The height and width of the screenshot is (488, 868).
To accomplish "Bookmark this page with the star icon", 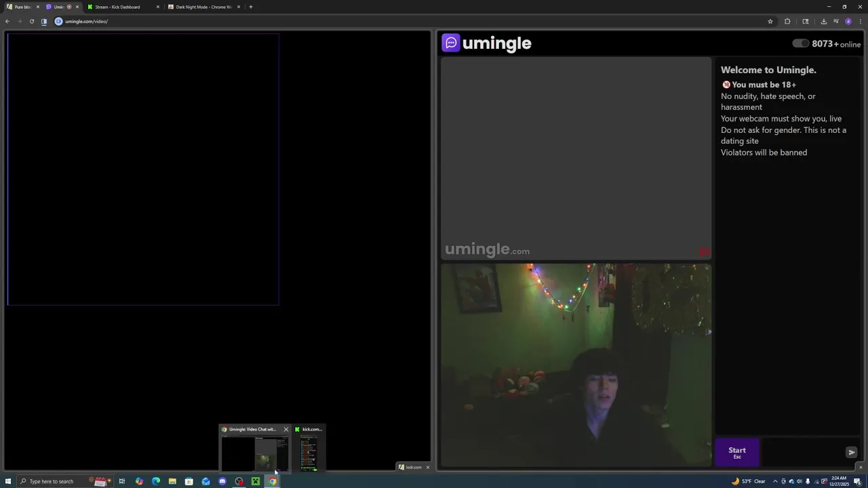I will pos(770,21).
